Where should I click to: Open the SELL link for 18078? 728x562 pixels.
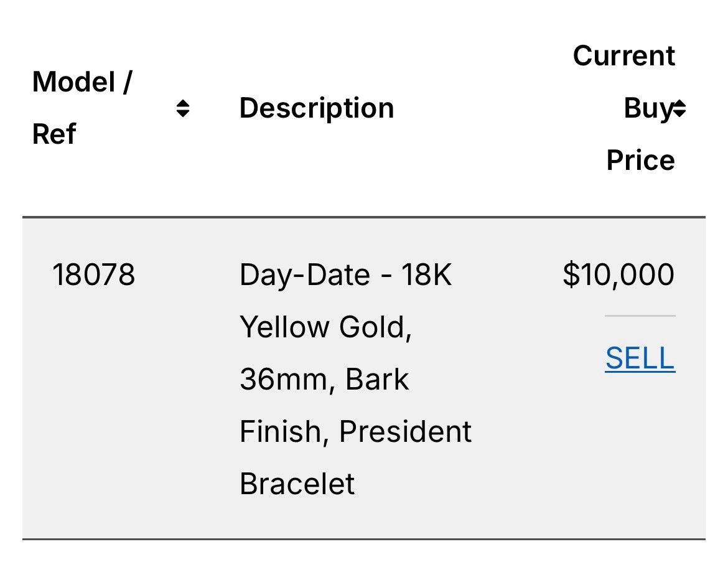(640, 358)
